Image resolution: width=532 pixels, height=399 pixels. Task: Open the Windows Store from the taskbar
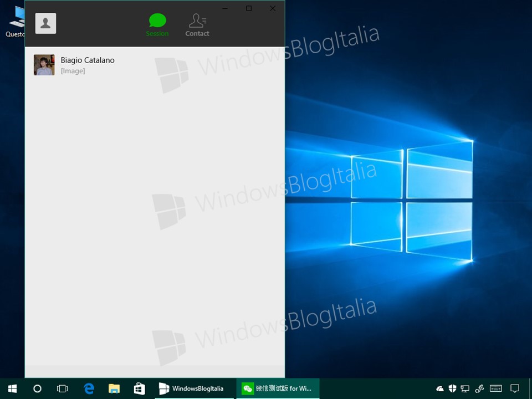139,388
